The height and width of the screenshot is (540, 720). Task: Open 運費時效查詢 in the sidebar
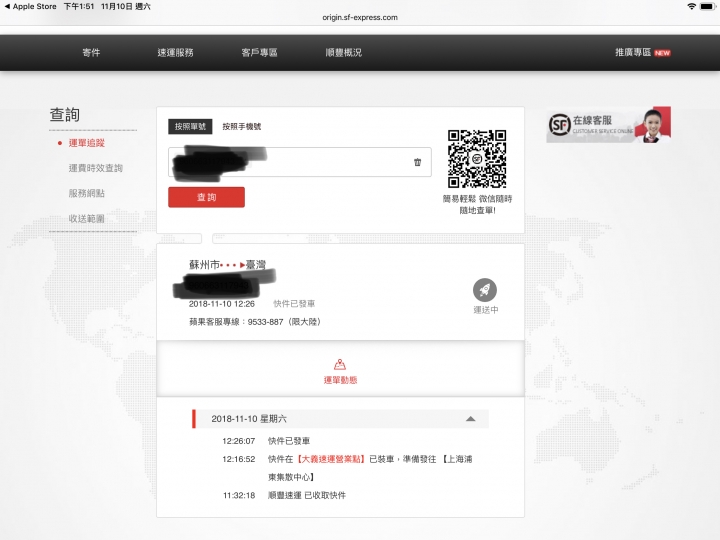[x=96, y=168]
